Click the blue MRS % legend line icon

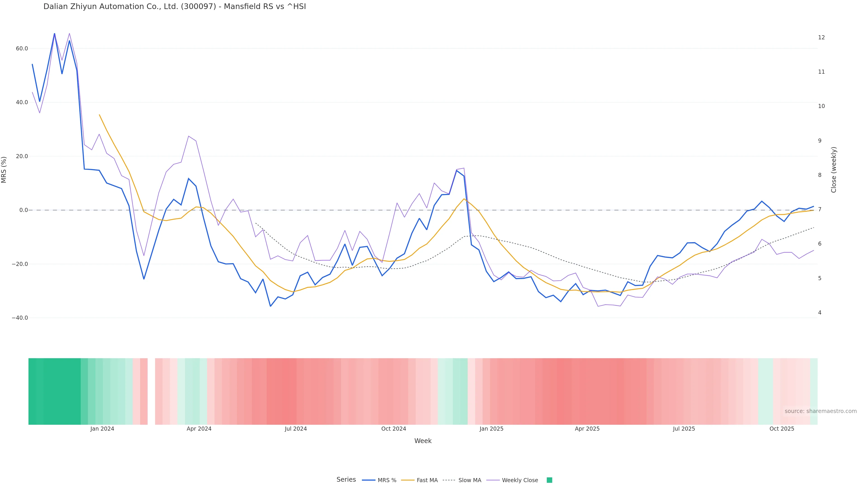369,480
